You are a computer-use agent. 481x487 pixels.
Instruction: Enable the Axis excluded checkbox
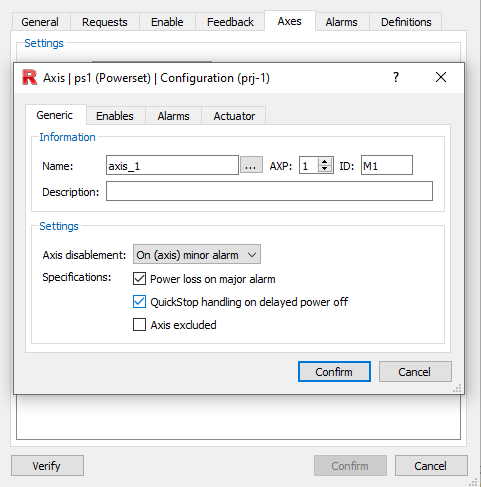pos(139,325)
